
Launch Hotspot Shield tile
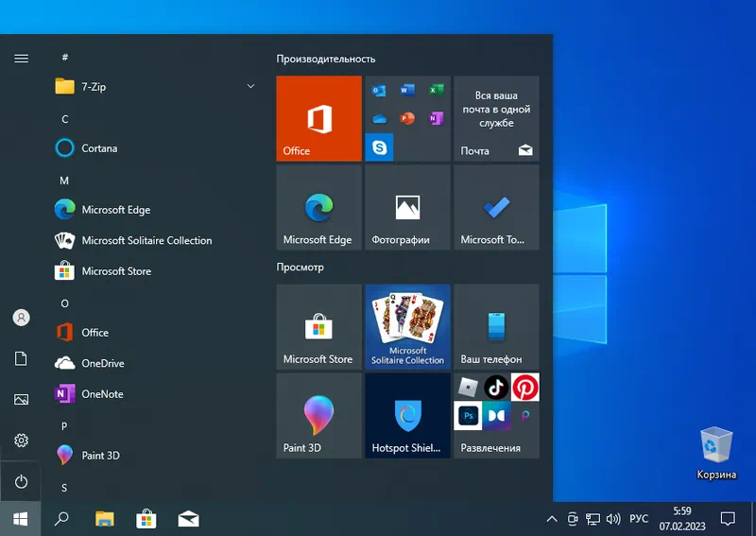point(407,415)
